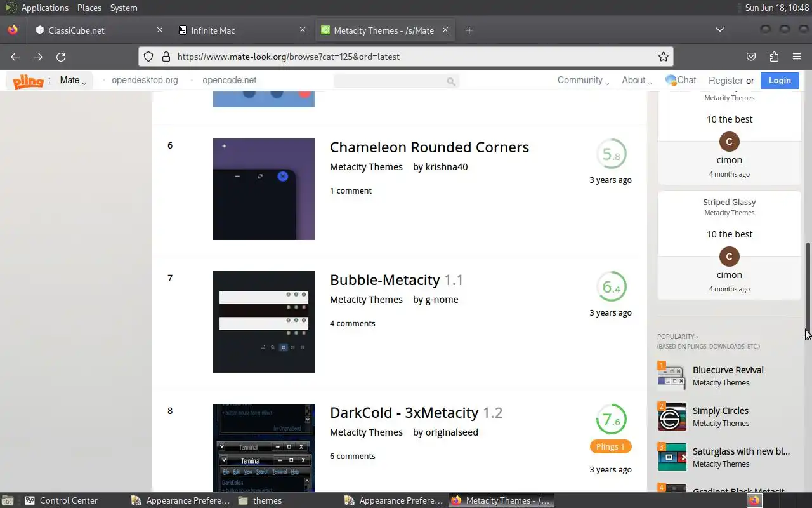Expand the About dropdown

pos(637,80)
